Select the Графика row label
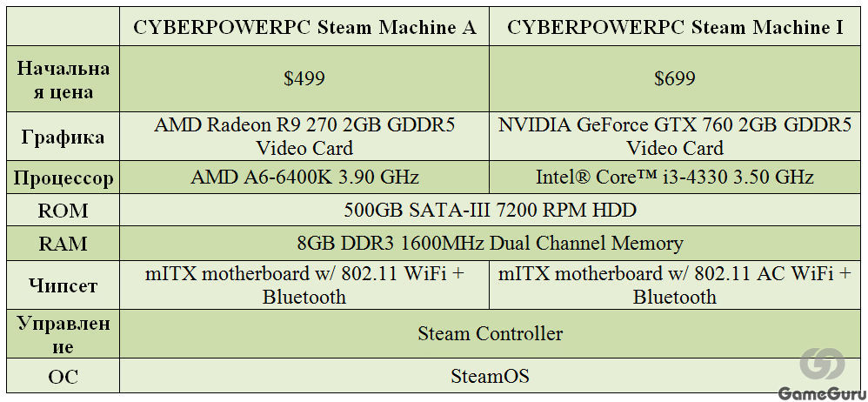868x402 pixels. 63,137
